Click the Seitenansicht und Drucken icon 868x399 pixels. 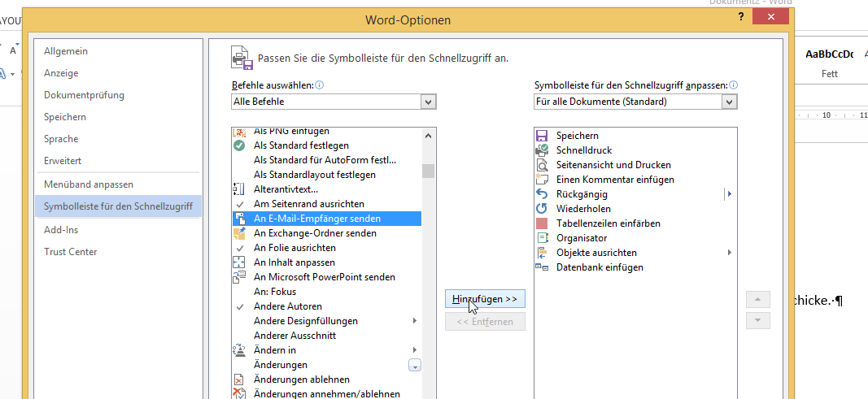[x=542, y=165]
